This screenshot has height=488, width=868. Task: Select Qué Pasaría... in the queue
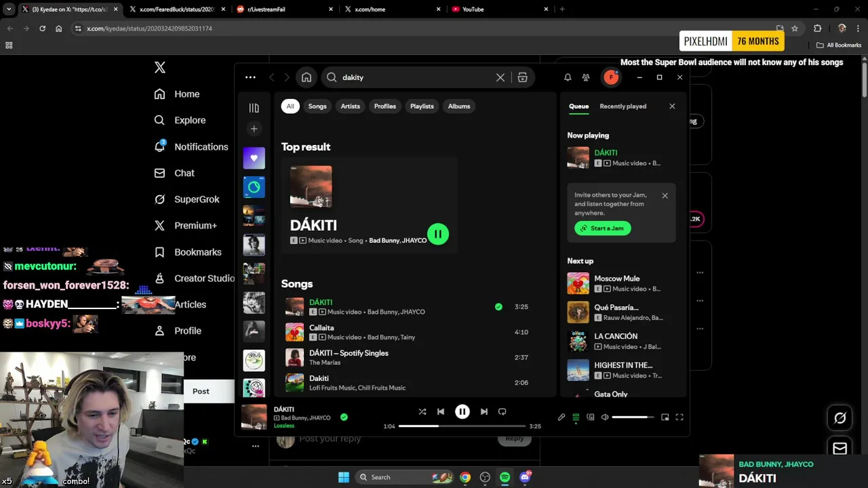click(623, 312)
